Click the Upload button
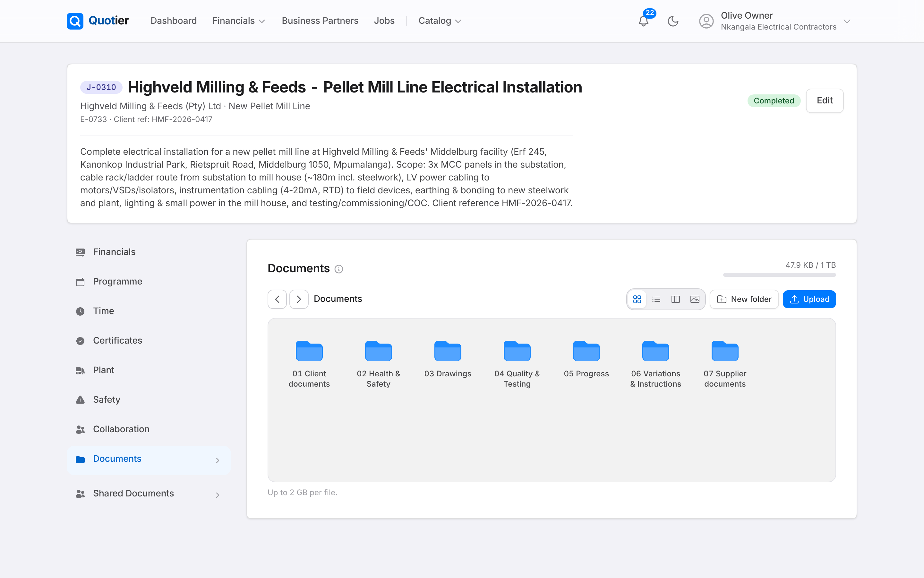Image resolution: width=924 pixels, height=578 pixels. (809, 299)
